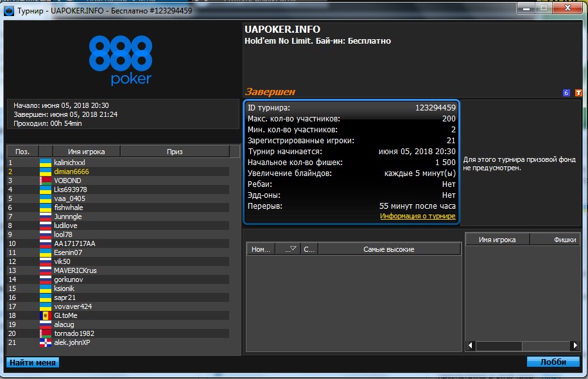Select player vaa_0405 in the list

(118, 198)
